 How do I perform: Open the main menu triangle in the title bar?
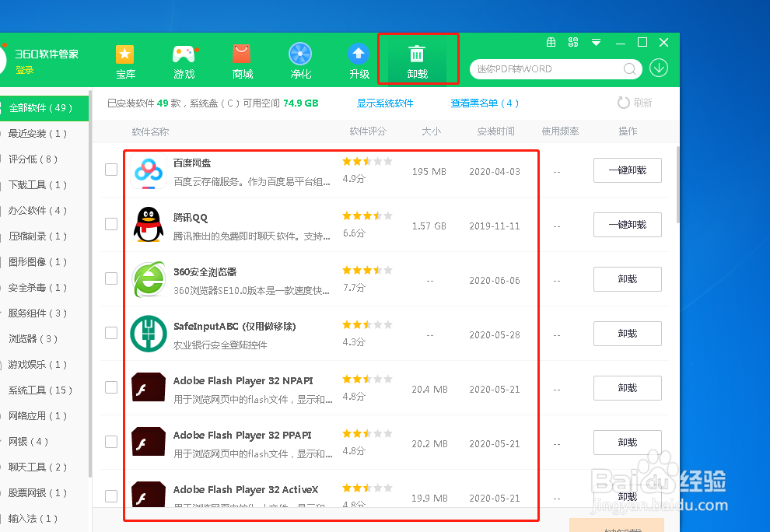point(595,42)
